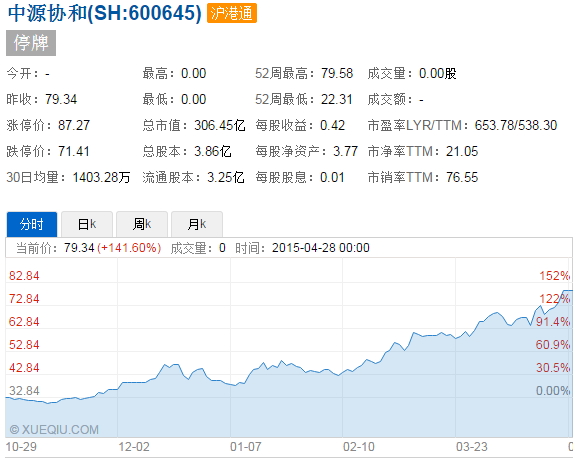Click the 152% percentage axis label
This screenshot has height=458, width=576.
(554, 275)
